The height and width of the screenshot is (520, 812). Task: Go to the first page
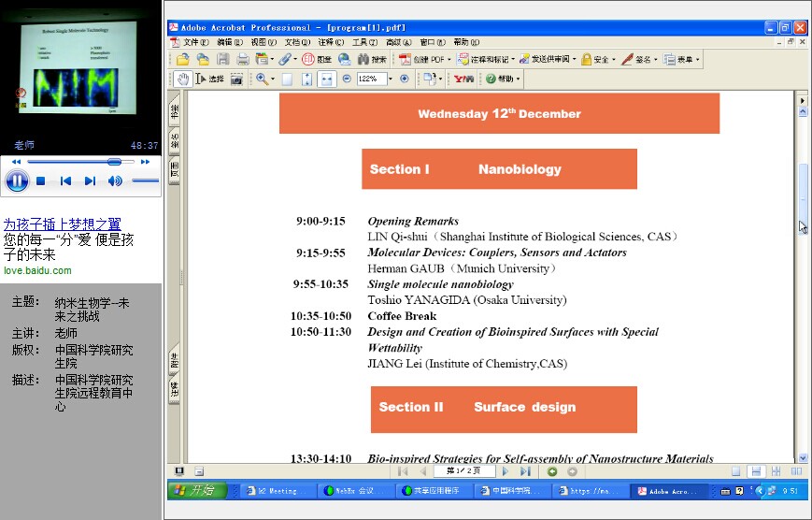tap(403, 471)
